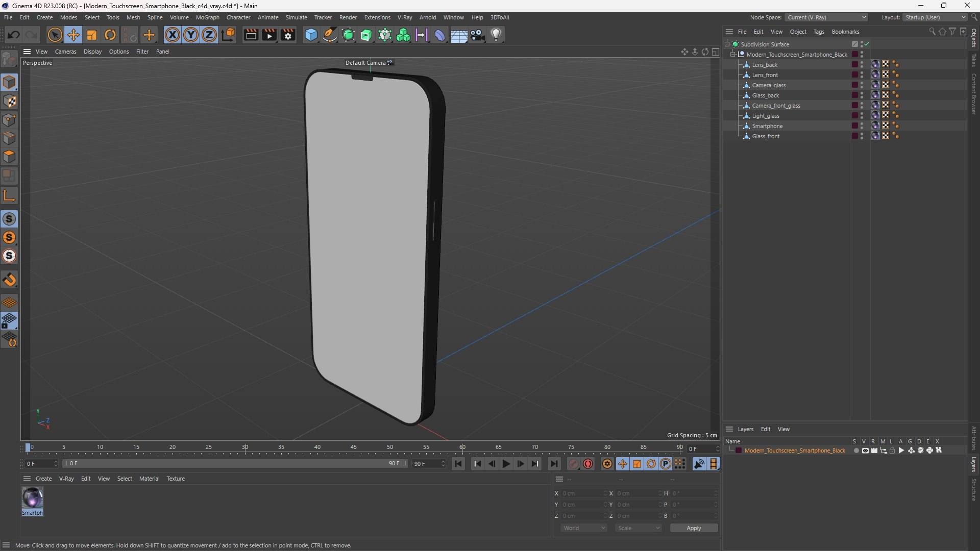Viewport: 980px width, 551px height.
Task: Open Edit Render Settings icon
Action: coord(288,35)
